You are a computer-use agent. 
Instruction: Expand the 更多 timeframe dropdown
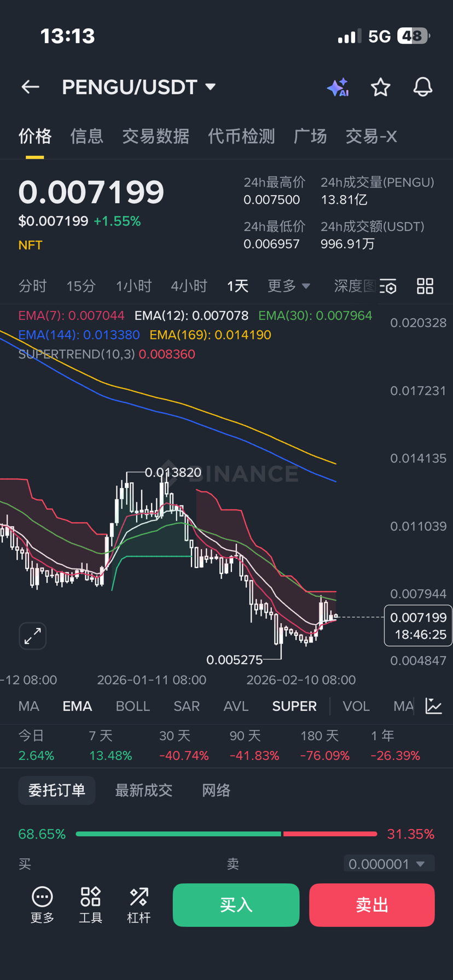click(288, 286)
